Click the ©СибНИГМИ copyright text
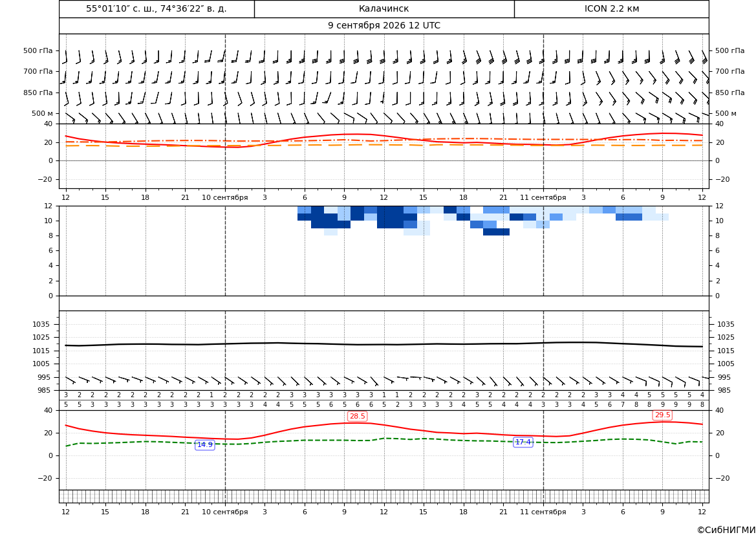 coord(726,530)
